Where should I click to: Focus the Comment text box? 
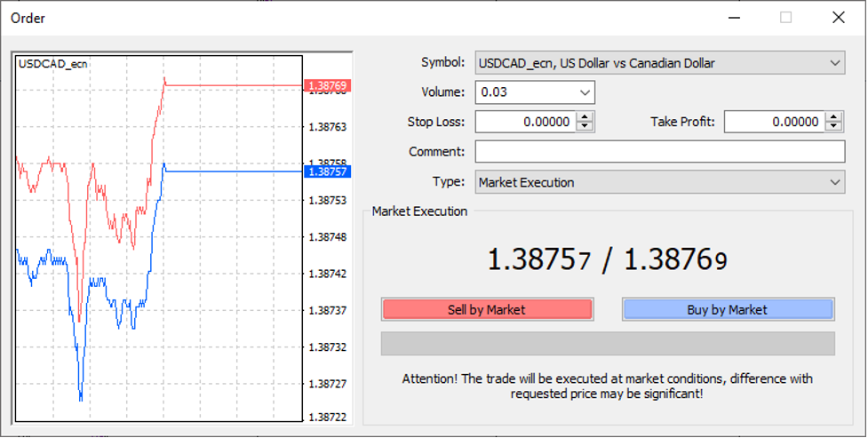[659, 152]
